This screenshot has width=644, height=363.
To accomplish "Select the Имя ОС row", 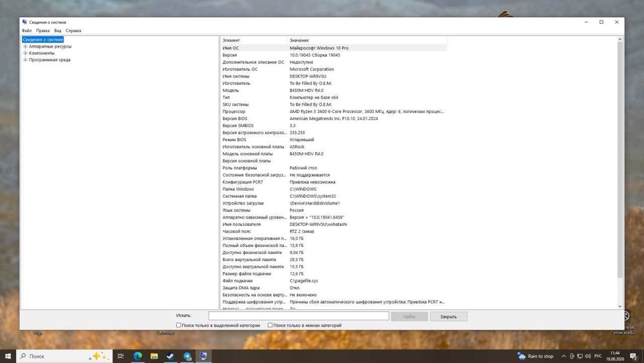I will coord(334,48).
